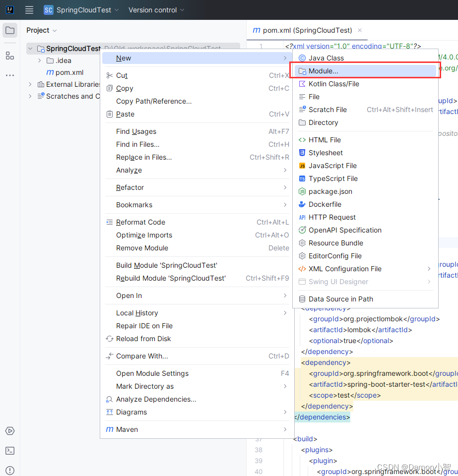This screenshot has width=458, height=476.
Task: Expand the .idea folder node
Action: (40, 60)
